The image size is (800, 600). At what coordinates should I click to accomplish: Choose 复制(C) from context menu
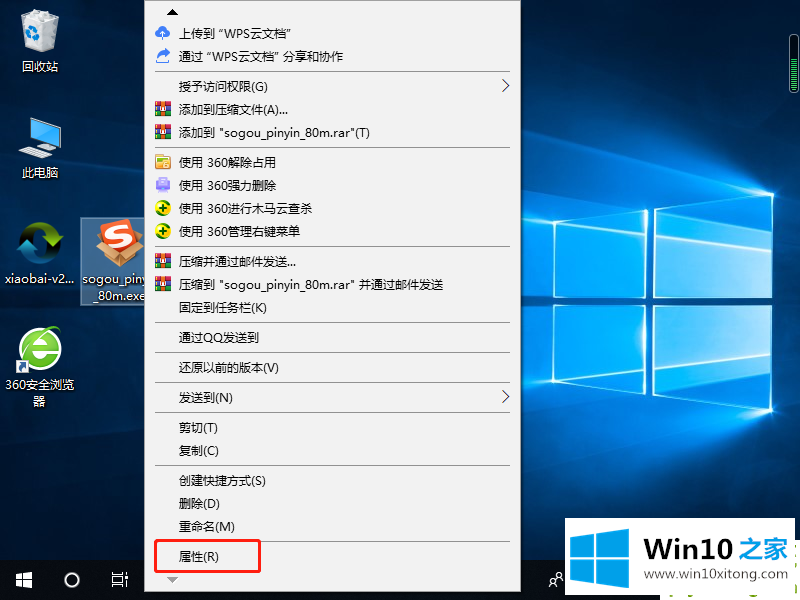(x=333, y=451)
